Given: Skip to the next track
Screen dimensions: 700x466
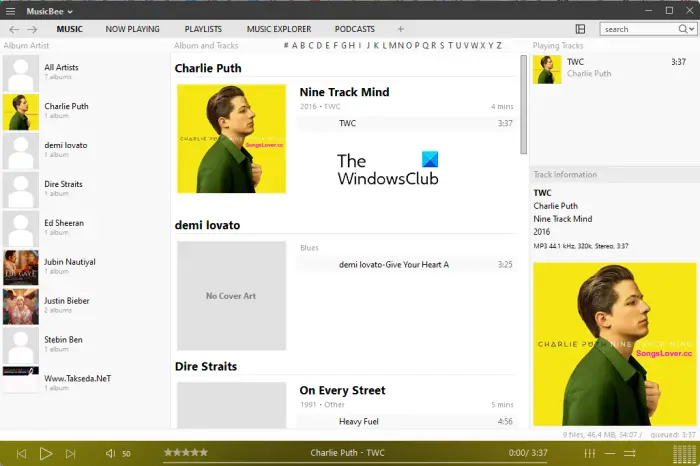Looking at the screenshot, I should [x=71, y=454].
